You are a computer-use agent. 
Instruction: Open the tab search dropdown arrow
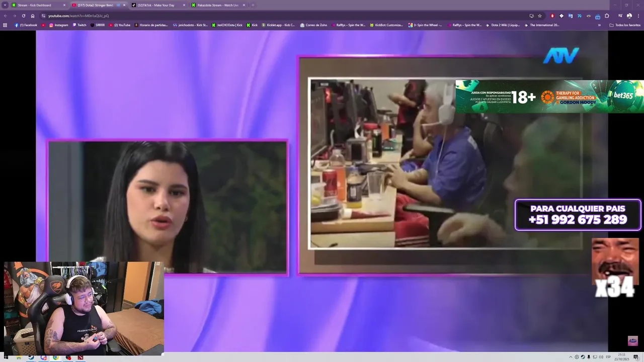tap(5, 5)
